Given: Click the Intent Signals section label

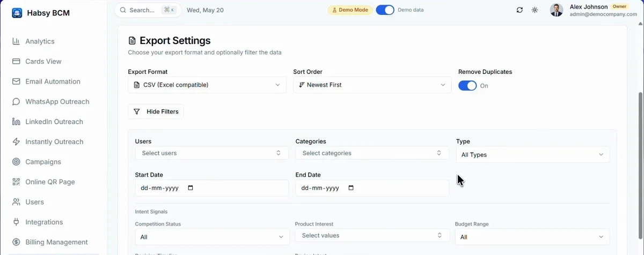Looking at the screenshot, I should tap(151, 212).
